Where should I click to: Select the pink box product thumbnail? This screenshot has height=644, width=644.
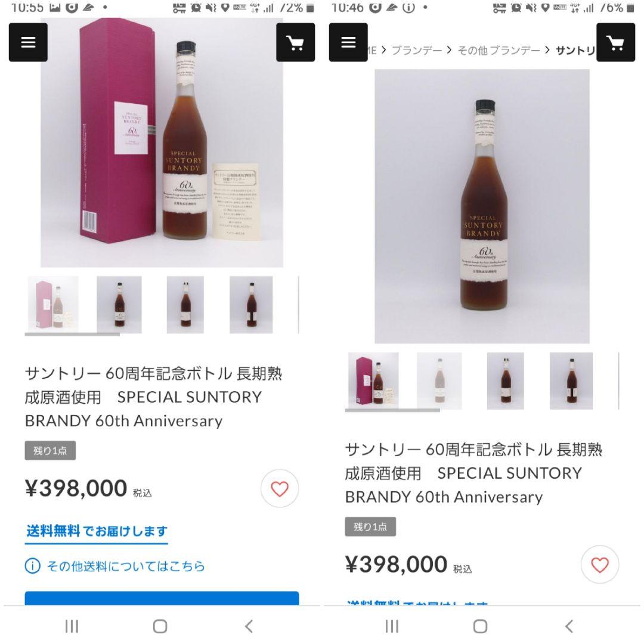click(53, 303)
